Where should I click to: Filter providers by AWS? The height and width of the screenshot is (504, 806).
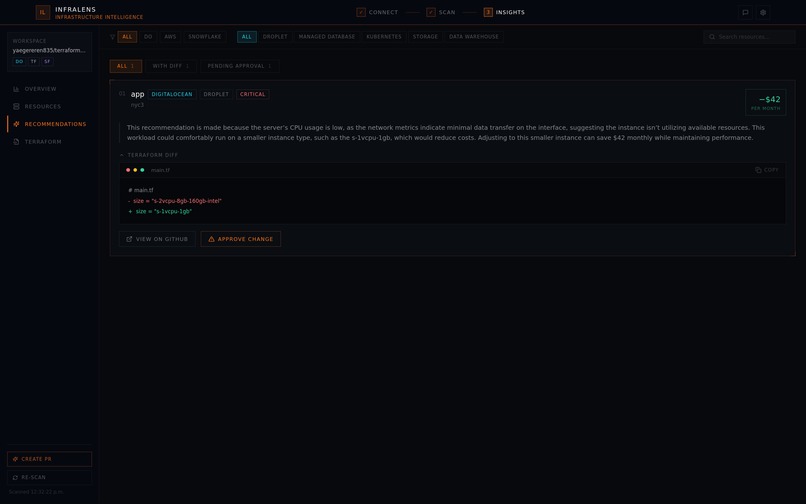170,37
